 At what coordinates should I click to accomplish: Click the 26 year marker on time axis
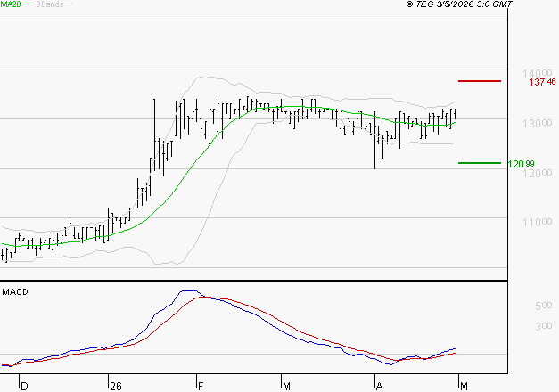(x=116, y=387)
